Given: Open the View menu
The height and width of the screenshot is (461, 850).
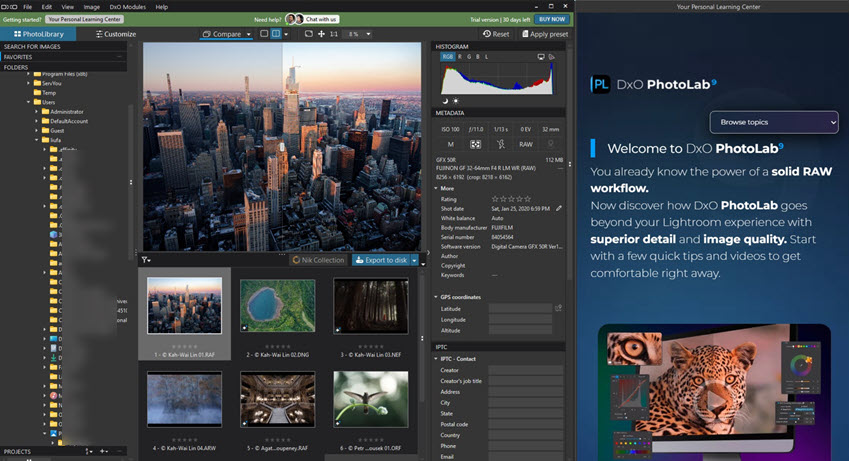Looking at the screenshot, I should click(68, 7).
